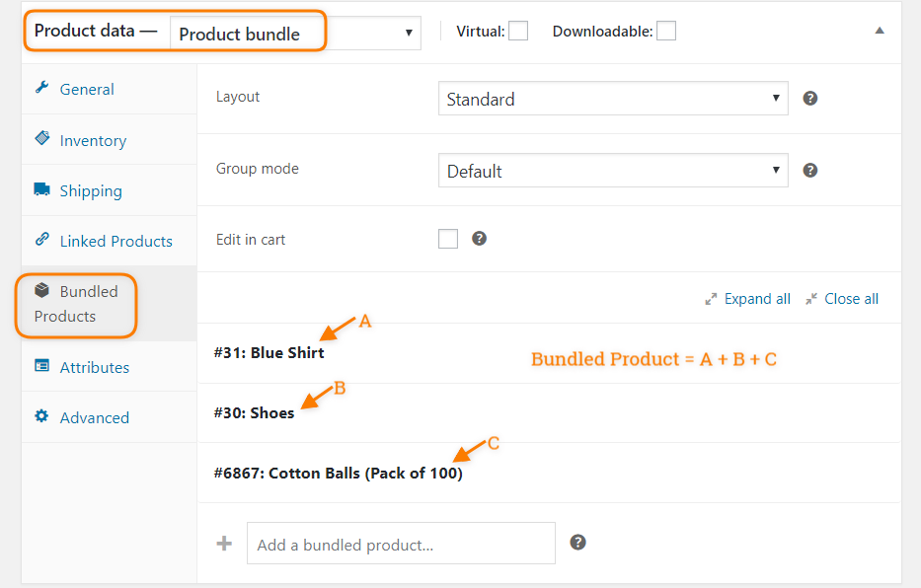Screen dimensions: 921x588
Task: Open the General tab
Action: [110, 89]
